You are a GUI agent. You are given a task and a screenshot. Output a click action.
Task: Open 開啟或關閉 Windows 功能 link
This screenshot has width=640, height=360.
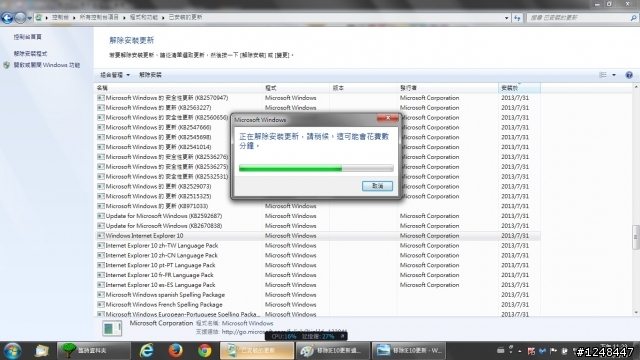47,65
